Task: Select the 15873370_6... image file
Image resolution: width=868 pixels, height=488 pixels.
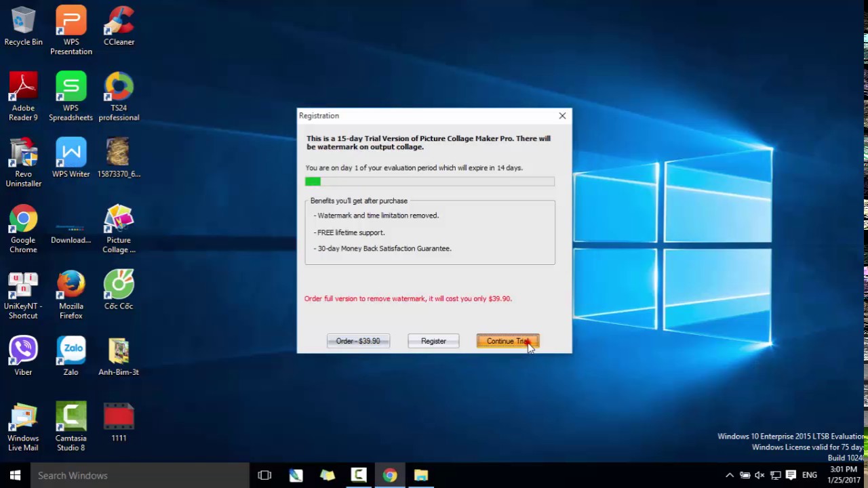Action: [x=119, y=158]
